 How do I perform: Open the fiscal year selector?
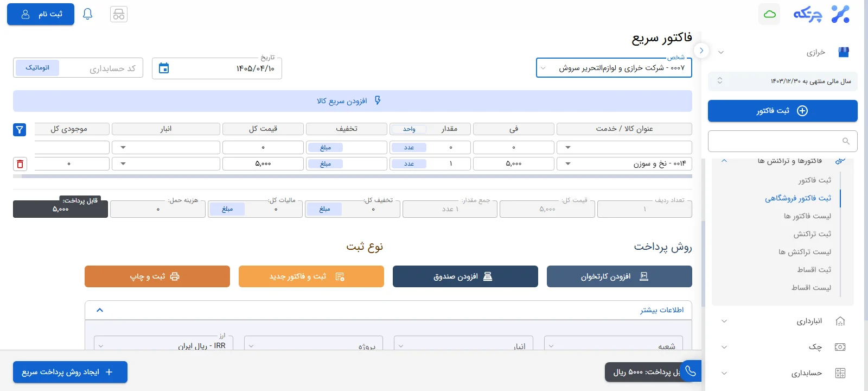tap(783, 81)
